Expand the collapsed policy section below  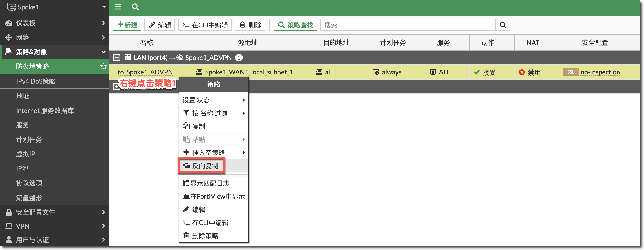pos(116,86)
